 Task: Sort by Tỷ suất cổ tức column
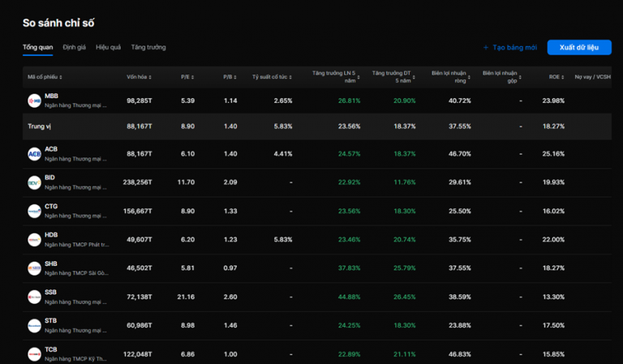click(272, 77)
